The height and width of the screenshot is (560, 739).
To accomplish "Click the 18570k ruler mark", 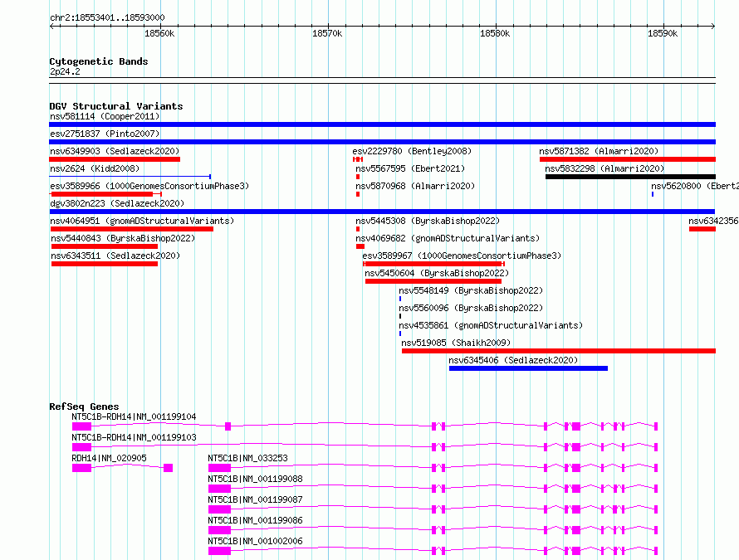I will (x=327, y=33).
